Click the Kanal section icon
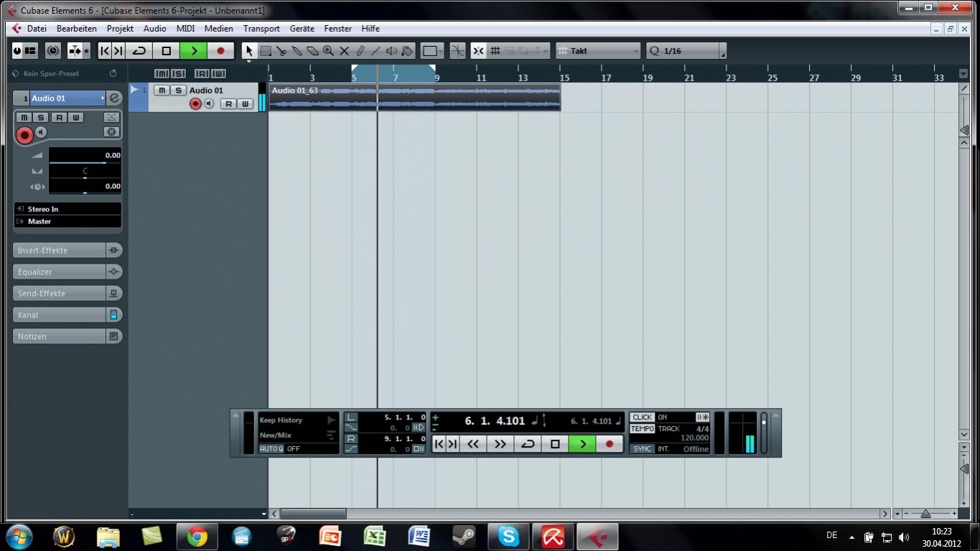This screenshot has height=551, width=980. point(113,315)
